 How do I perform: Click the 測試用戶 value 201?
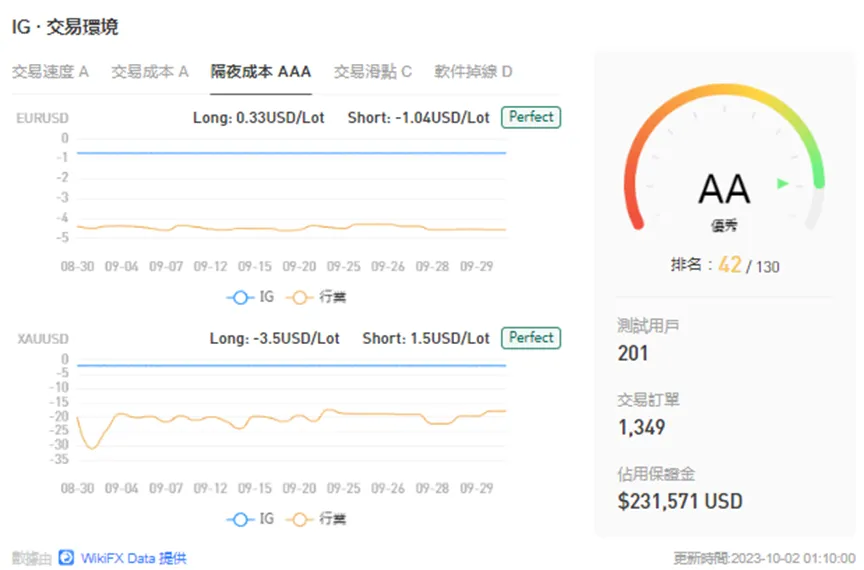(x=633, y=353)
